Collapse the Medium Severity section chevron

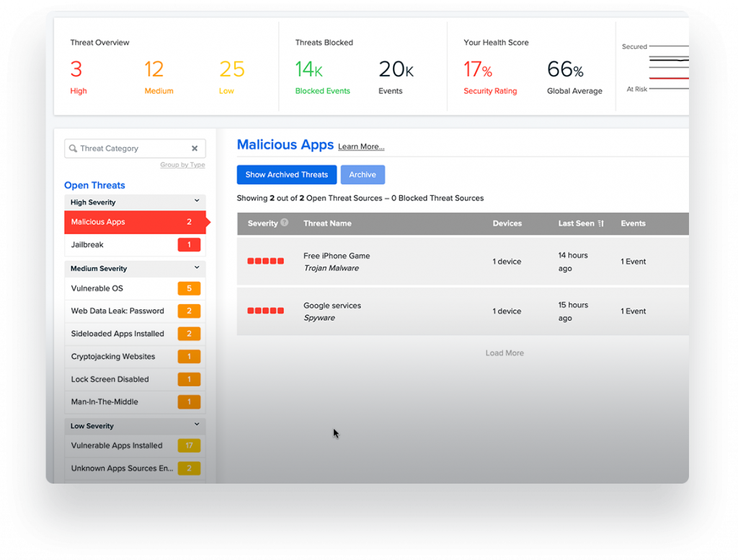(197, 268)
